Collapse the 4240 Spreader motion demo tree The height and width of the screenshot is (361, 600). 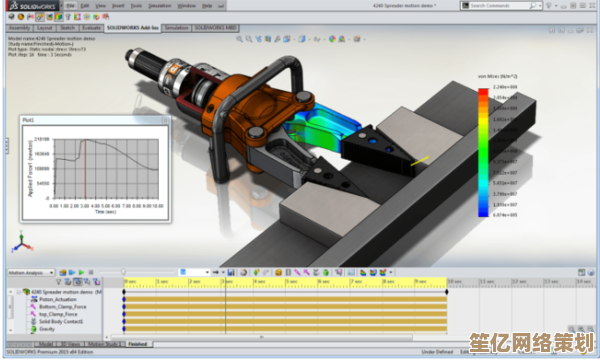(18, 292)
